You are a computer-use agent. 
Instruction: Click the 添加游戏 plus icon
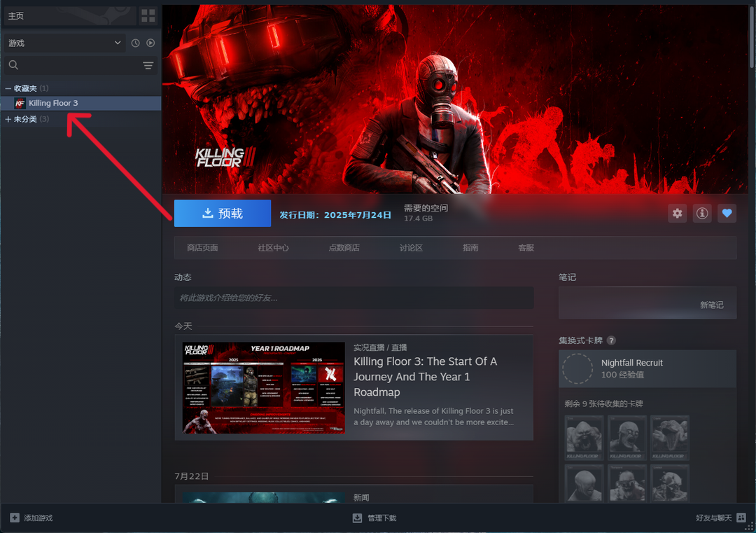15,518
